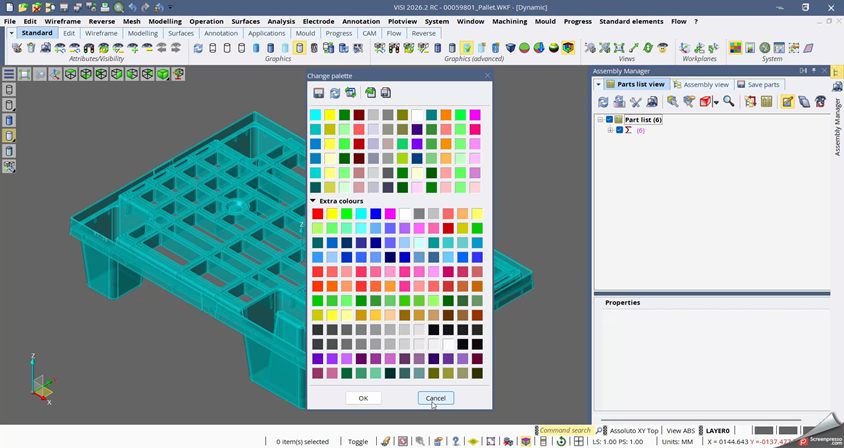Select the red swatch first in Extra colours
Screen dimensions: 844x448
(x=318, y=214)
